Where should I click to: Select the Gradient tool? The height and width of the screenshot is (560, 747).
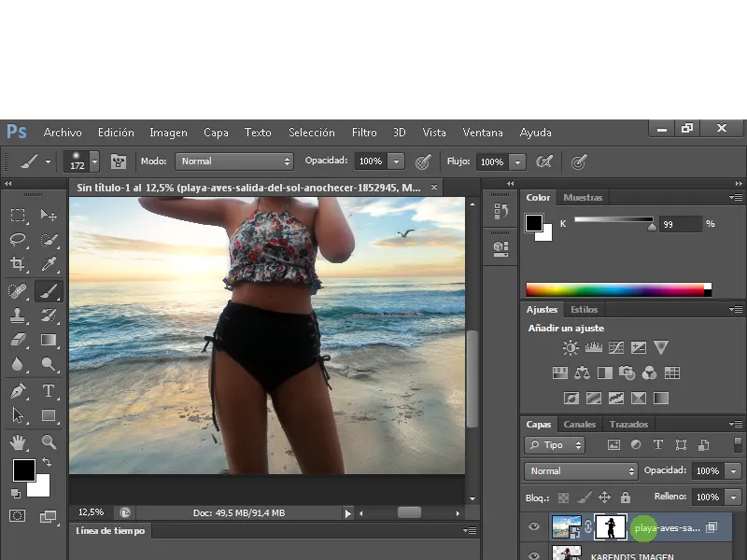coord(49,340)
